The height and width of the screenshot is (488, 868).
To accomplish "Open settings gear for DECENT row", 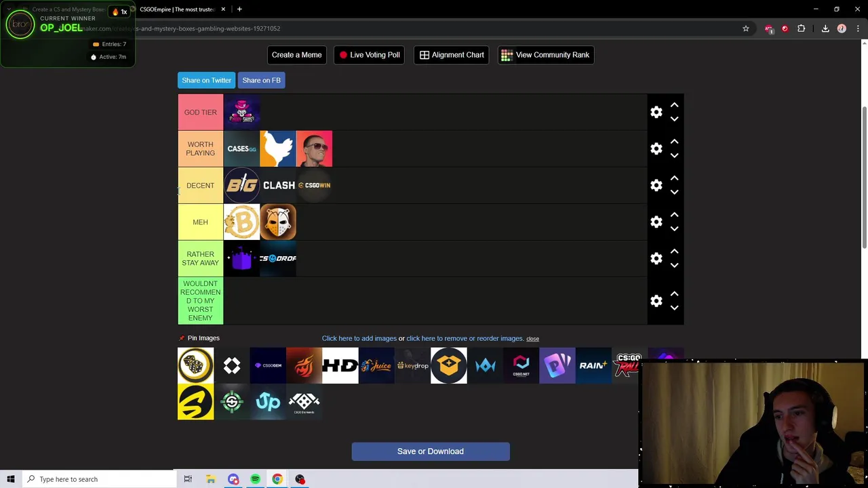I will coord(656,185).
